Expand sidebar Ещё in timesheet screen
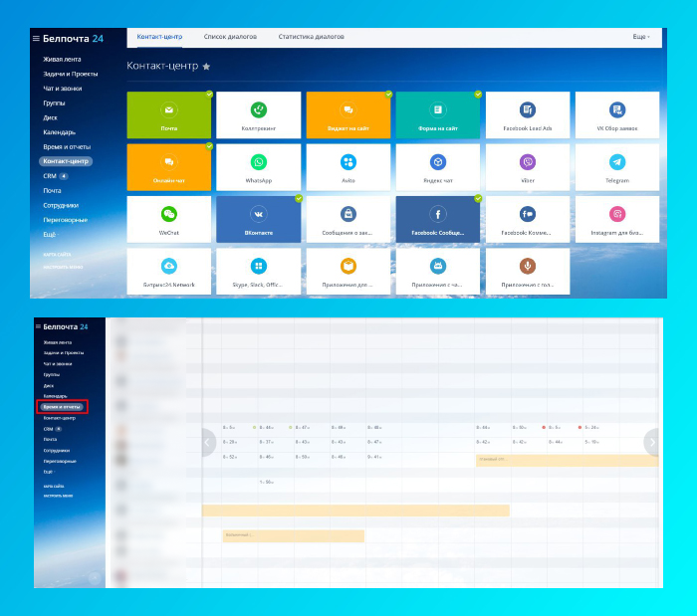Screen dimensions: 697x616 pyautogui.click(x=49, y=472)
